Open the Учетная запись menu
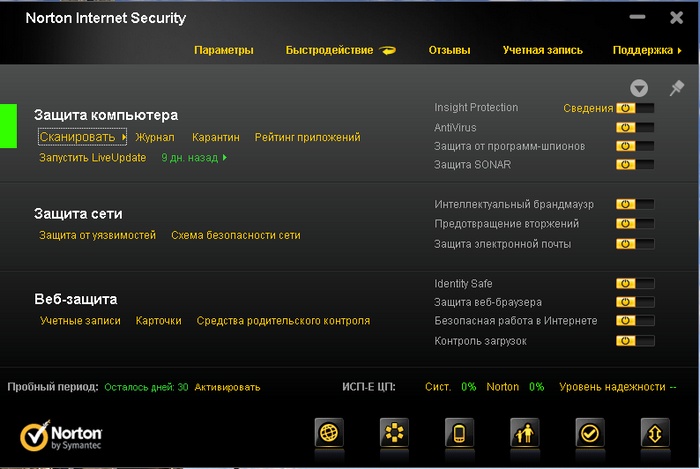700x469 pixels. (543, 50)
